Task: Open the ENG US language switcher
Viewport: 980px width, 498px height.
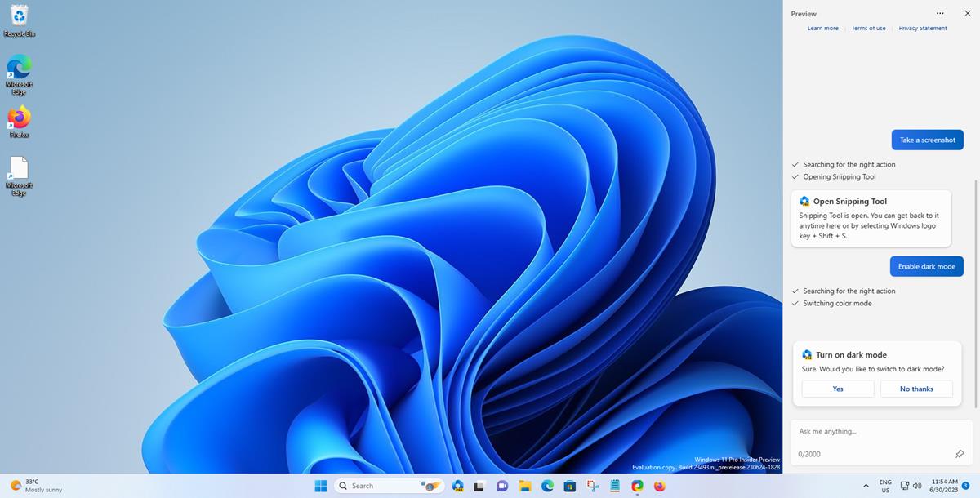Action: pyautogui.click(x=885, y=486)
